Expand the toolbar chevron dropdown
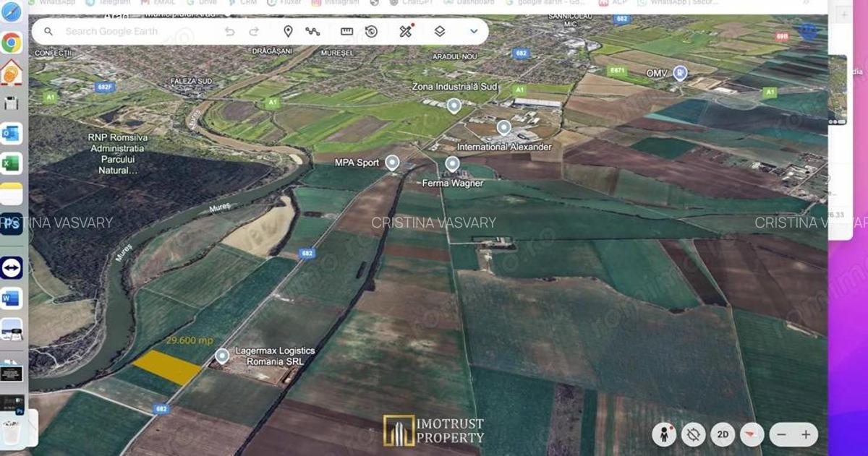Image resolution: width=868 pixels, height=456 pixels. pyautogui.click(x=474, y=31)
